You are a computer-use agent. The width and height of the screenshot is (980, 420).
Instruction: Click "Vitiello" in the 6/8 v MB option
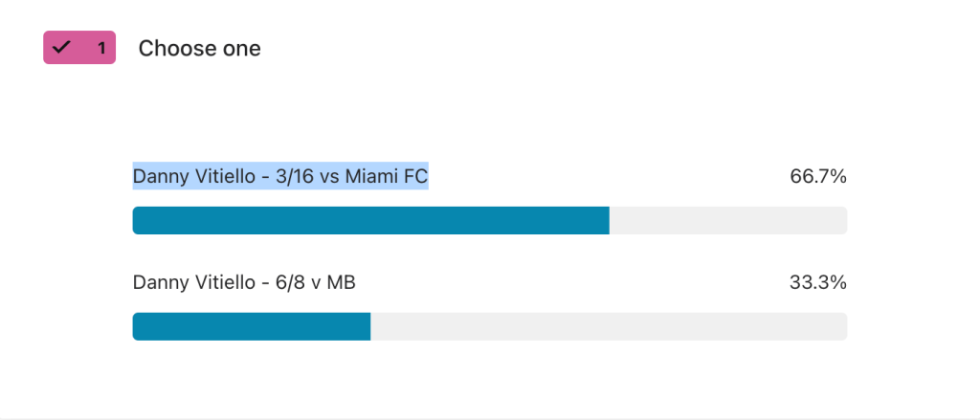(x=220, y=282)
